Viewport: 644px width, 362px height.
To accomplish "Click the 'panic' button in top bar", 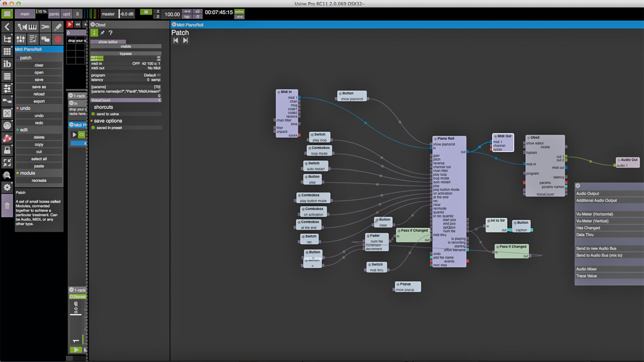I will (54, 14).
